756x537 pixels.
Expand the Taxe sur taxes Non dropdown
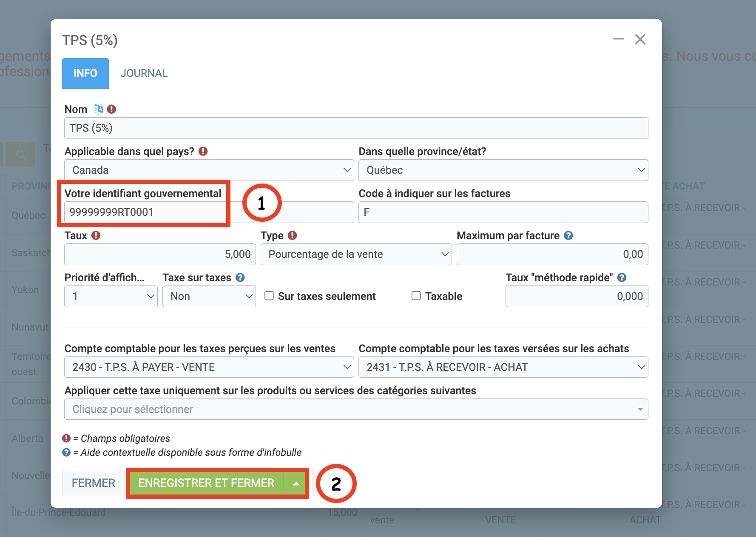click(209, 297)
